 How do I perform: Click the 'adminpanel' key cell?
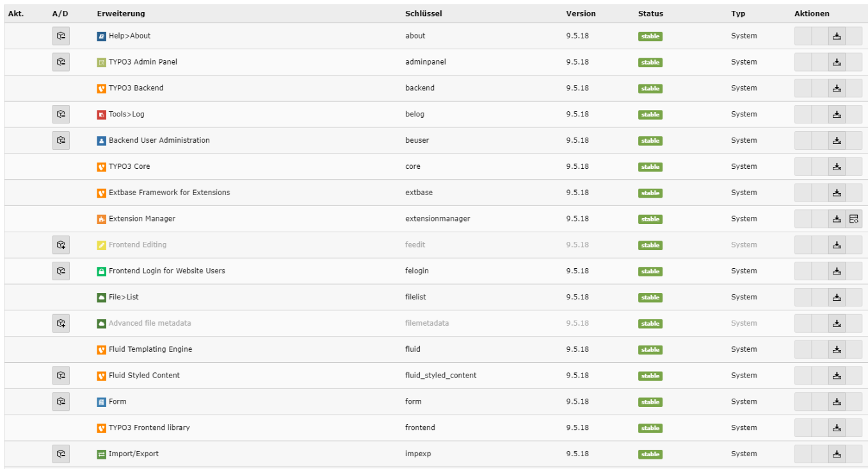[426, 62]
